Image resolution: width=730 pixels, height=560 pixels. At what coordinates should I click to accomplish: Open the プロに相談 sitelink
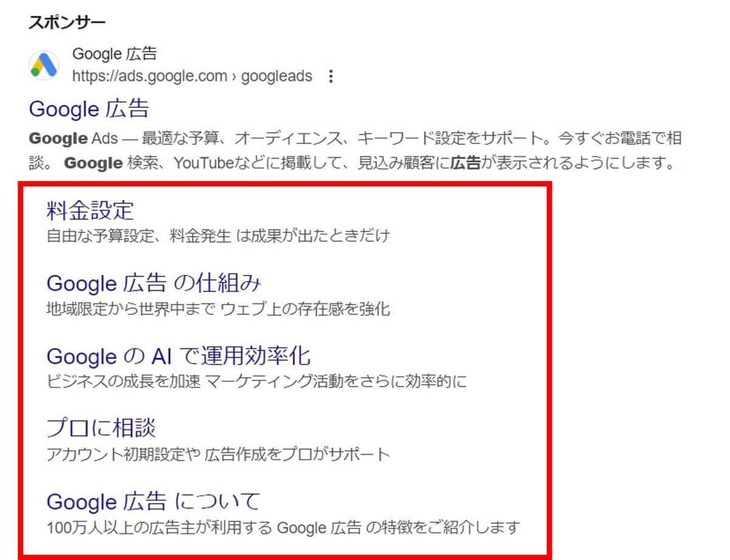101,428
